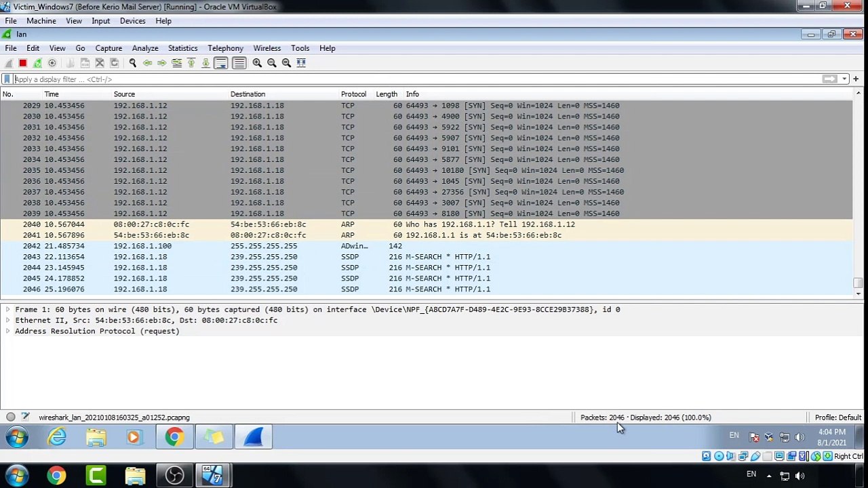Open display filter history dropdown arrow
The width and height of the screenshot is (868, 488).
click(x=844, y=79)
